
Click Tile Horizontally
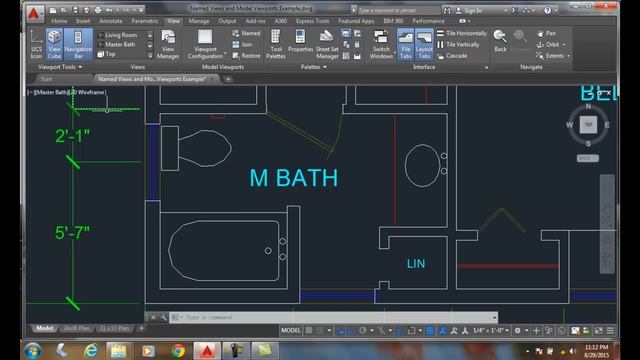462,33
